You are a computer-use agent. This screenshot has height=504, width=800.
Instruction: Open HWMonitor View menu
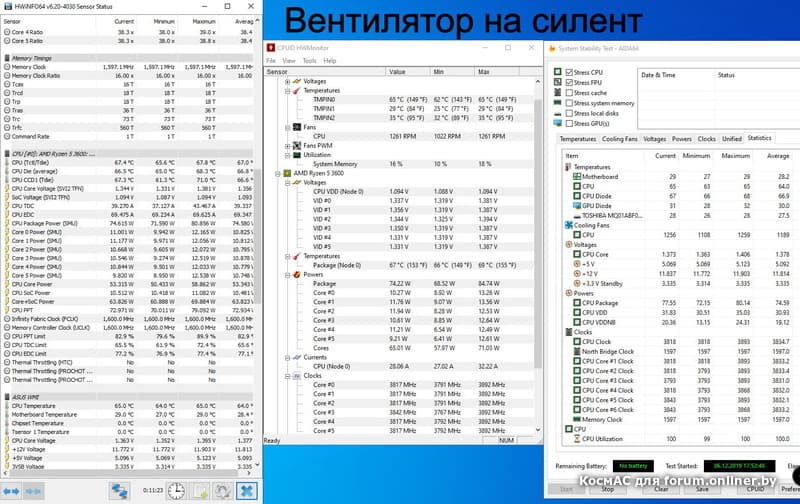[289, 61]
